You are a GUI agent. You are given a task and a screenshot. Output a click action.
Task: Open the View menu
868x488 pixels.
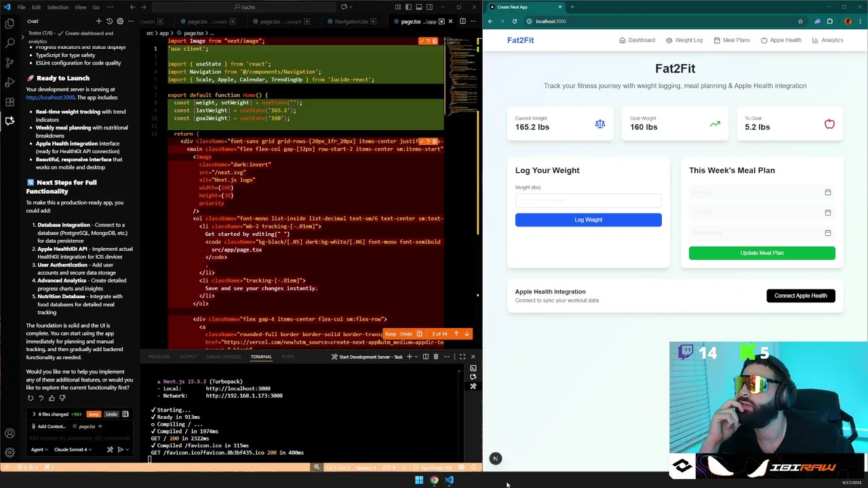pyautogui.click(x=80, y=7)
